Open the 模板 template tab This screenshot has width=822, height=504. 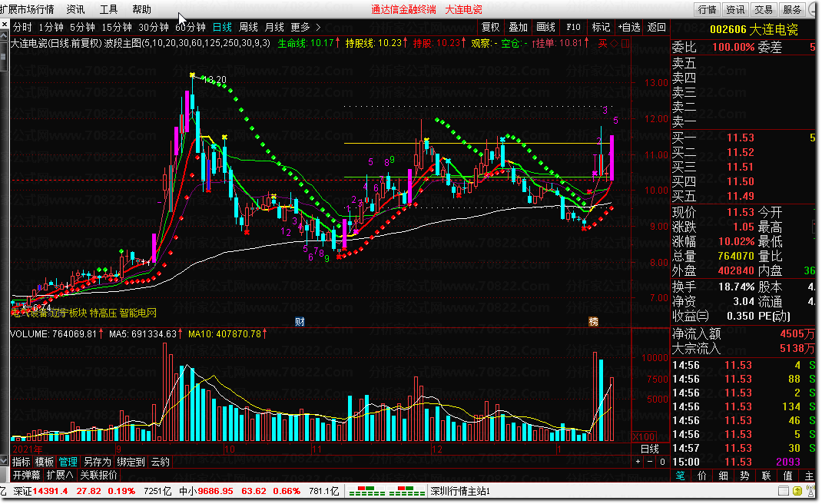45,462
